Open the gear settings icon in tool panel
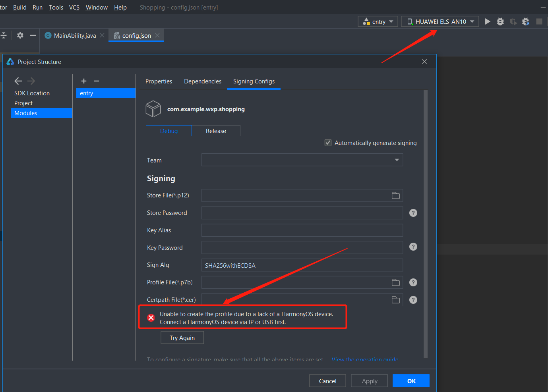Viewport: 548px width, 392px height. point(20,35)
